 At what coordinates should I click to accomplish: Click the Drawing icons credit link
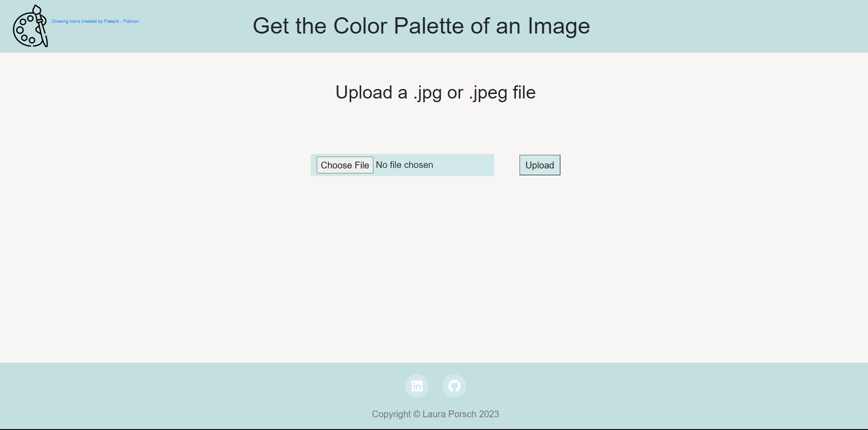click(95, 21)
